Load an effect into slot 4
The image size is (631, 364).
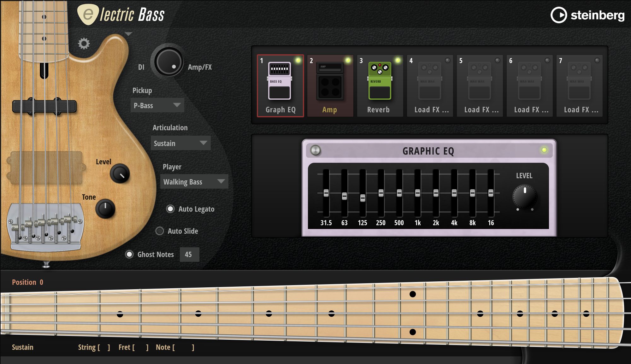[430, 86]
